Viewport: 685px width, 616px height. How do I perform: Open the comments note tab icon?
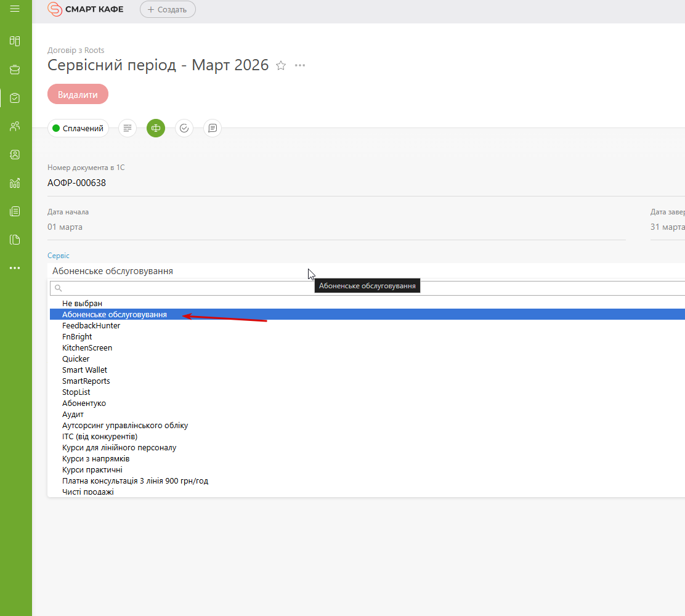tap(213, 128)
